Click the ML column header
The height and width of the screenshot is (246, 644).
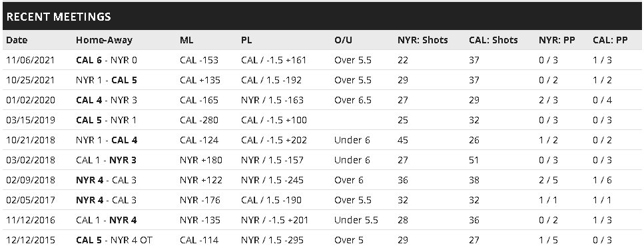186,40
